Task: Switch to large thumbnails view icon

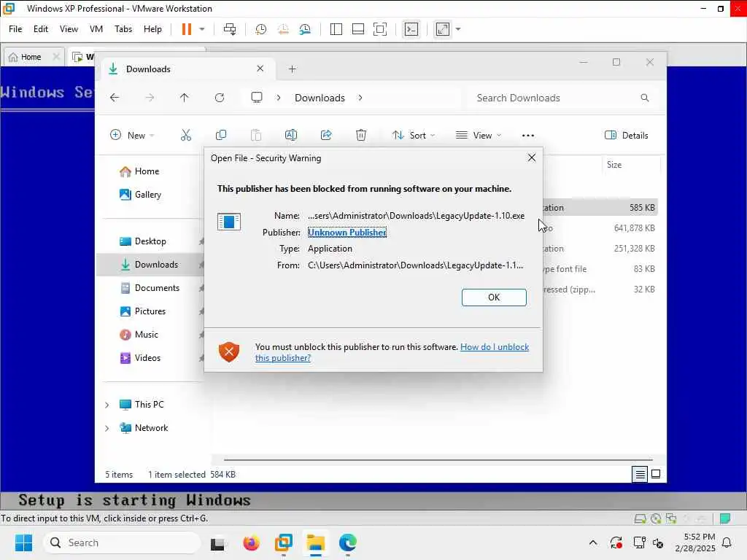Action: [x=656, y=474]
